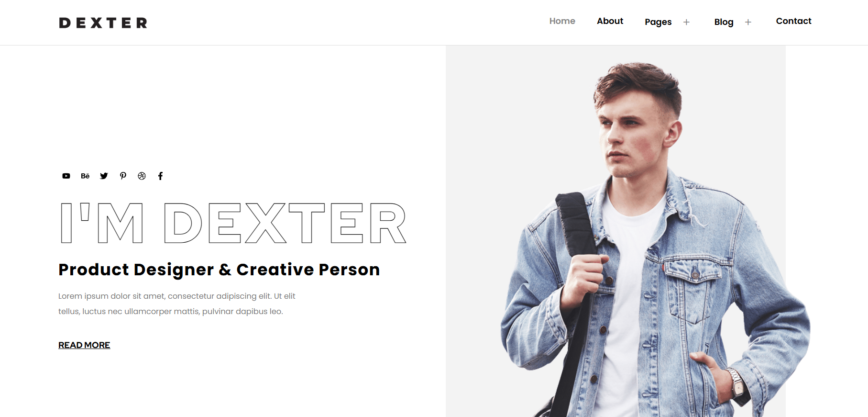Navigate to the About page
868x417 pixels.
click(610, 21)
